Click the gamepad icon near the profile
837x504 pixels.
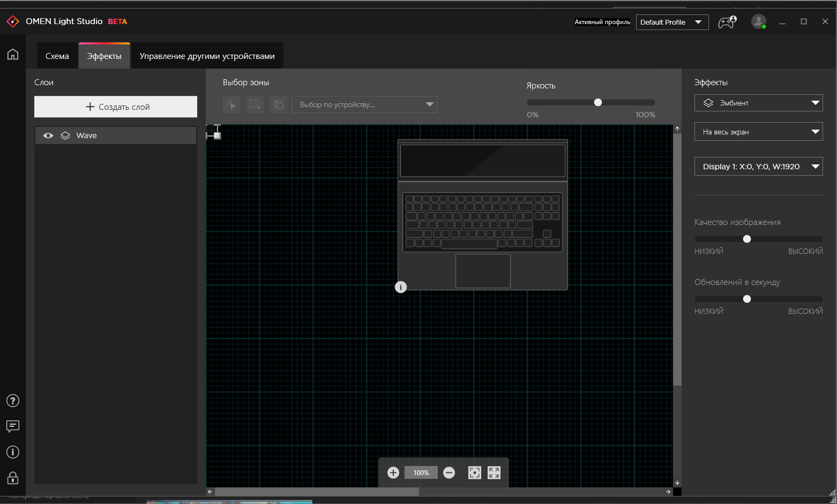pyautogui.click(x=727, y=22)
